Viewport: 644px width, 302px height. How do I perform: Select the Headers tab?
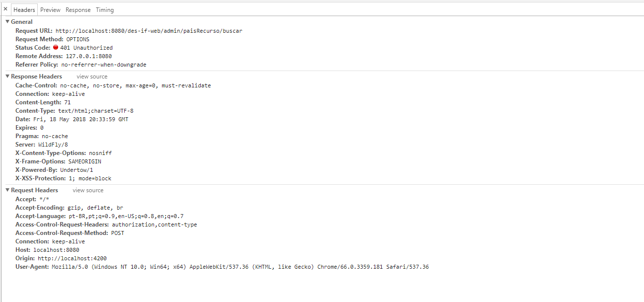tap(24, 10)
